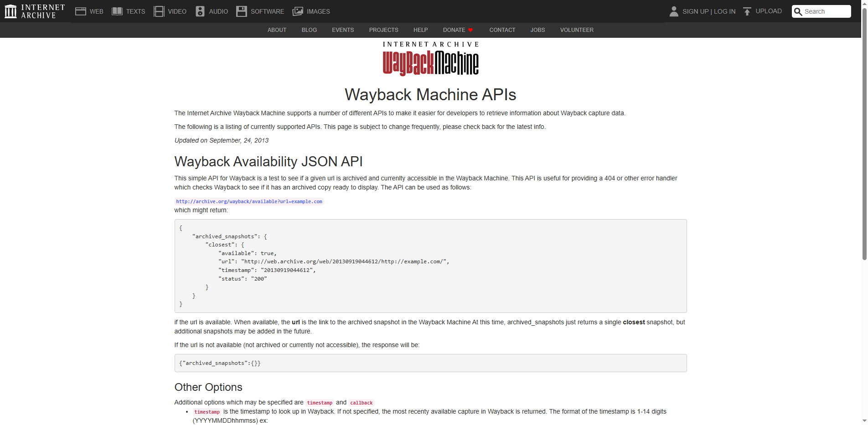This screenshot has height=425, width=868.
Task: Click the Audio collection icon
Action: pos(200,11)
